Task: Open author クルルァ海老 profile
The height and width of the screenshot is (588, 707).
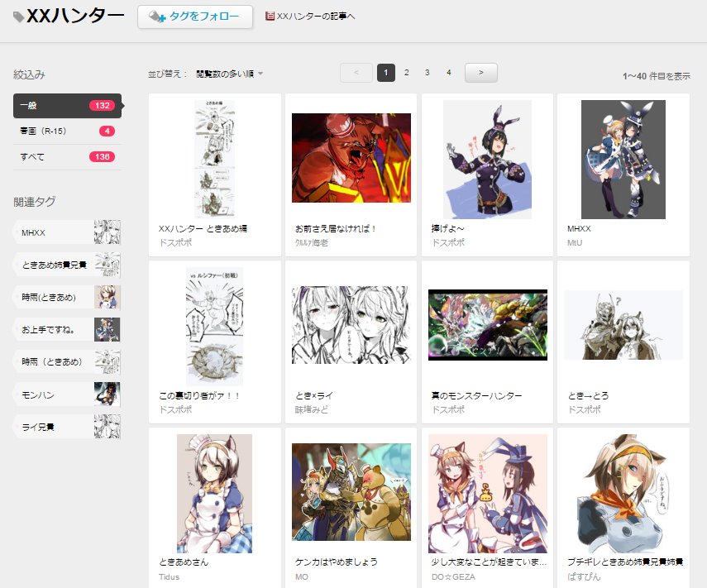Action: pyautogui.click(x=312, y=242)
